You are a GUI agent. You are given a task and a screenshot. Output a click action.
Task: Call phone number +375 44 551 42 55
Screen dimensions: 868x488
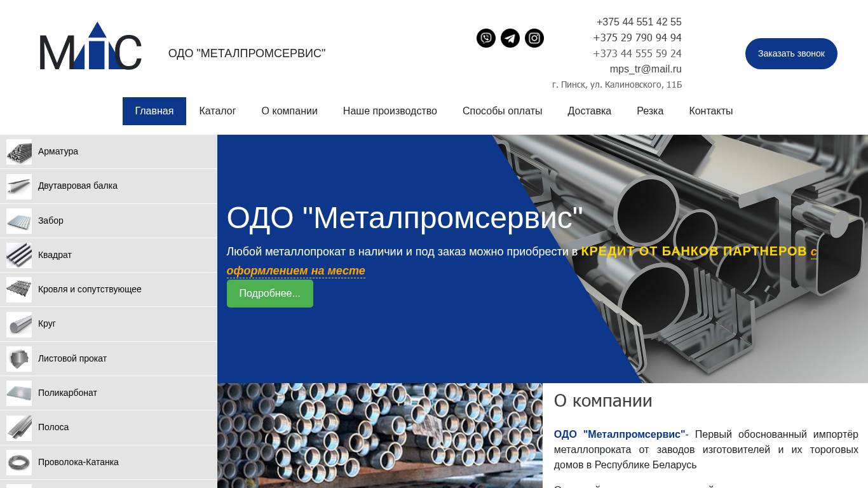click(639, 22)
